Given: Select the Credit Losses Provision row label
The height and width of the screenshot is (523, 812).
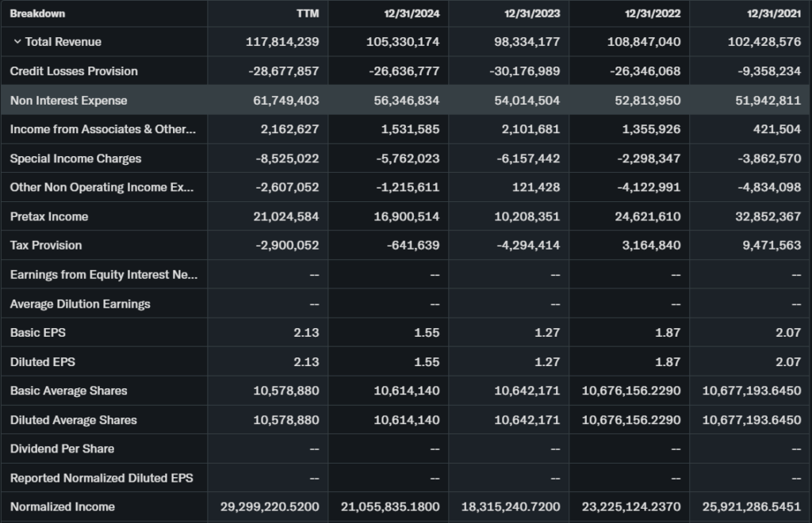Looking at the screenshot, I should pos(74,71).
